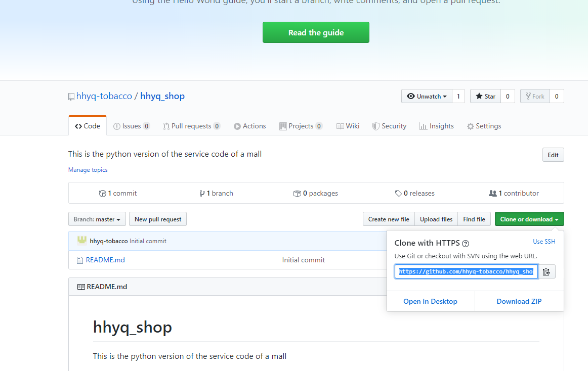Click the repository book icon beside hhyq-tobacco
The height and width of the screenshot is (371, 588).
(x=71, y=97)
